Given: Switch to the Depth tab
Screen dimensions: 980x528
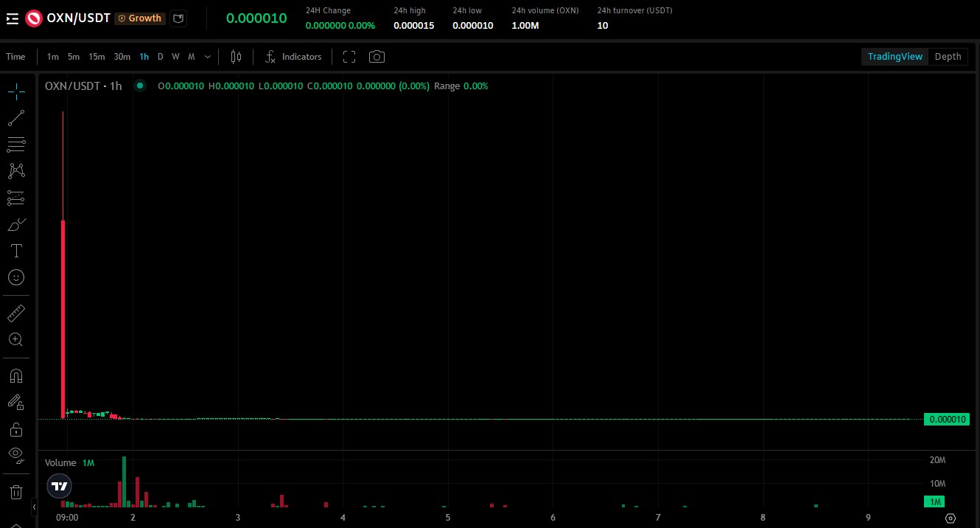Looking at the screenshot, I should click(948, 56).
